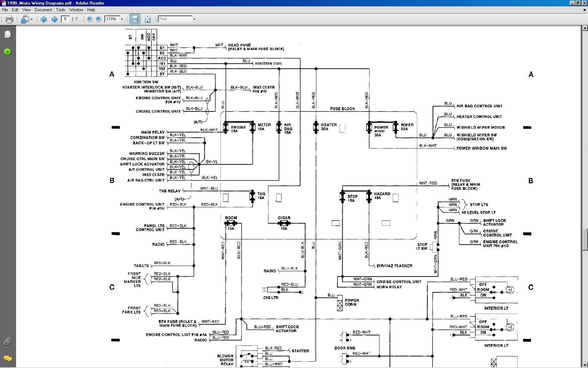588x368 pixels.
Task: Click the Print icon in the toolbar
Action: point(9,19)
